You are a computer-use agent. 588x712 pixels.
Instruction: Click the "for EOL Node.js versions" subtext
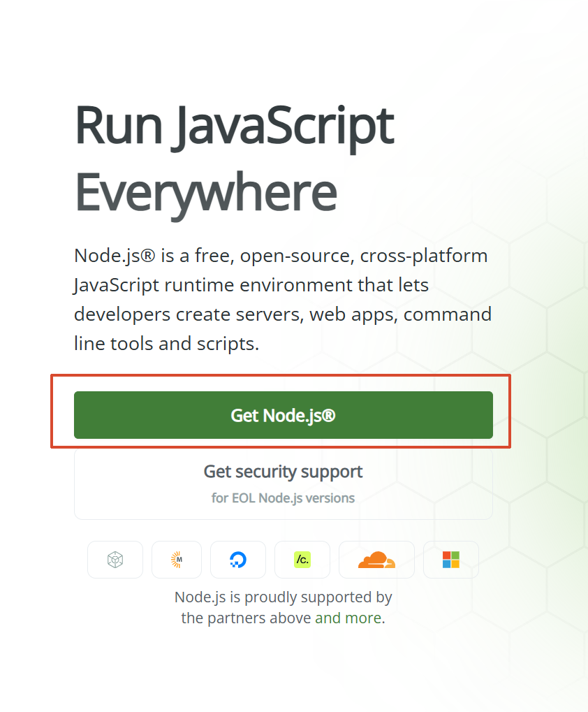tap(283, 498)
